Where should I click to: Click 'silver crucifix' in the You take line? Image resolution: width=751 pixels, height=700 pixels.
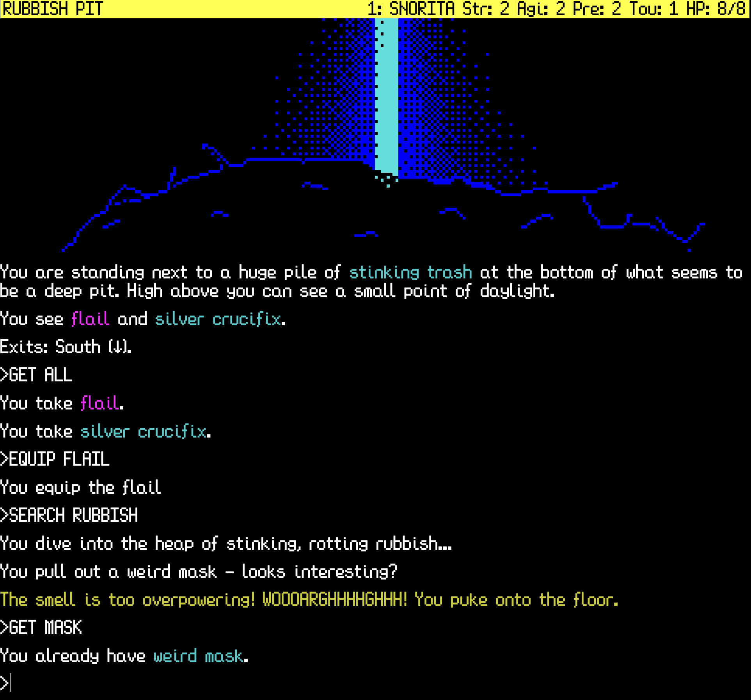pyautogui.click(x=143, y=432)
